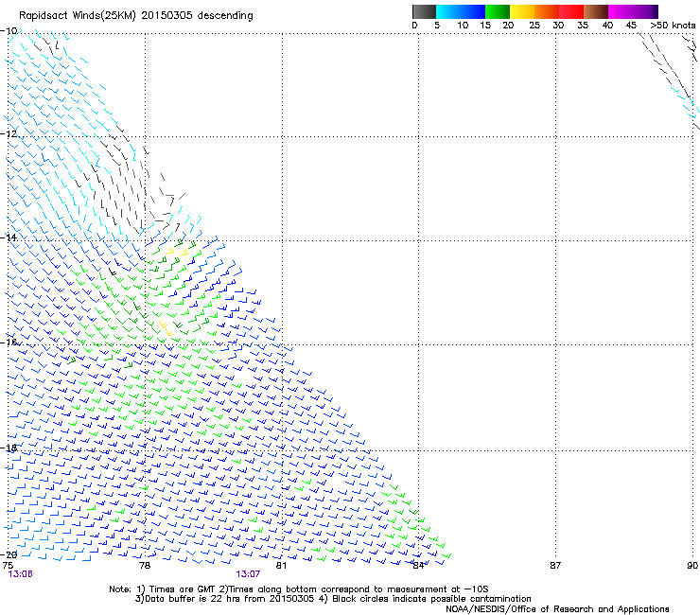Click the longitude label '75'
The image size is (700, 615).
click(x=8, y=566)
